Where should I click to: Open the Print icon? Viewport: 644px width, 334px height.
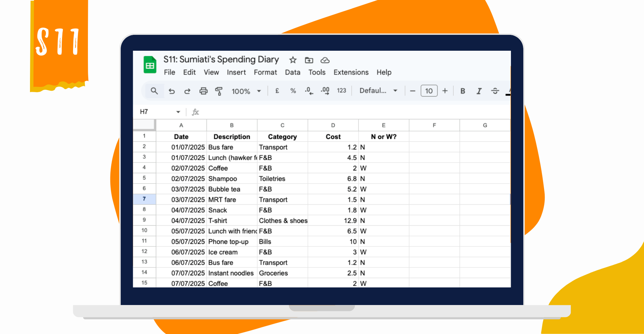(203, 91)
